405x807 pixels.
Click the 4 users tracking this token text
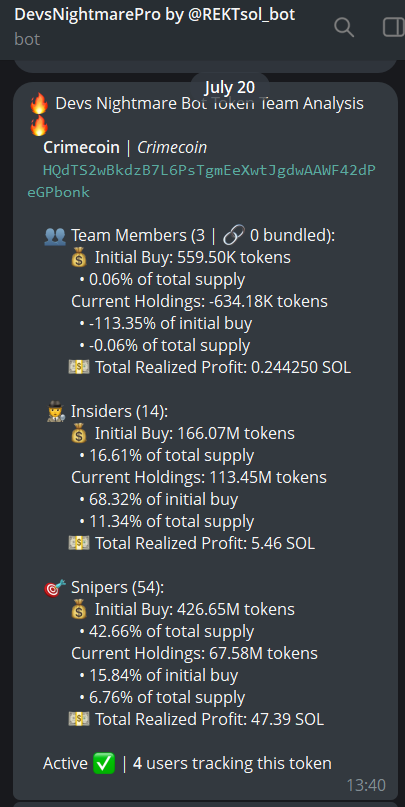232,763
